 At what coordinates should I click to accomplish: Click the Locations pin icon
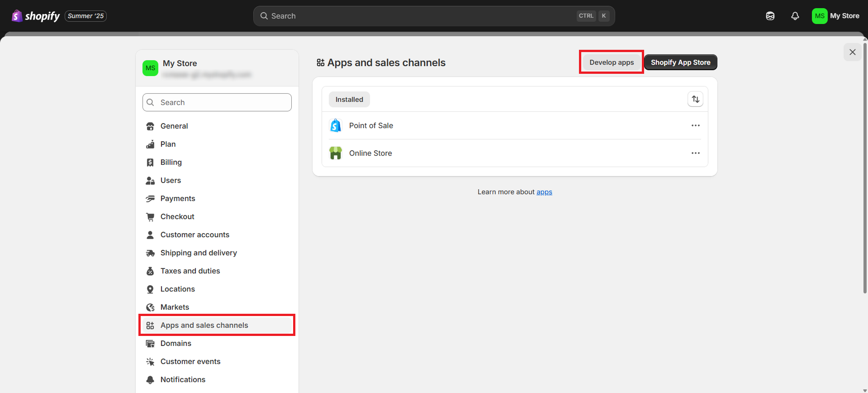click(150, 289)
